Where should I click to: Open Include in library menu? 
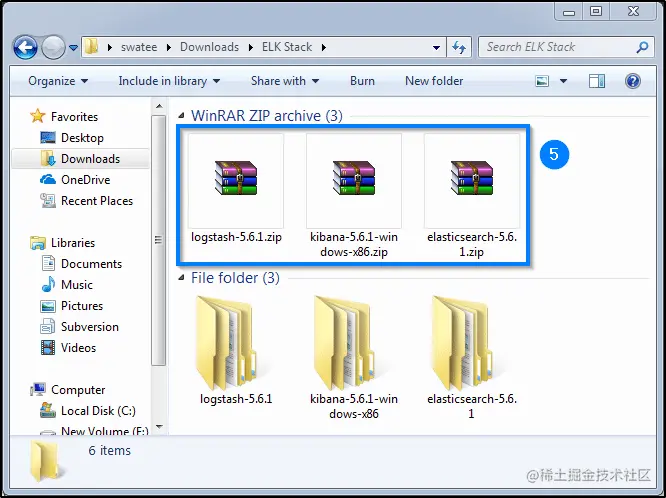coord(169,81)
